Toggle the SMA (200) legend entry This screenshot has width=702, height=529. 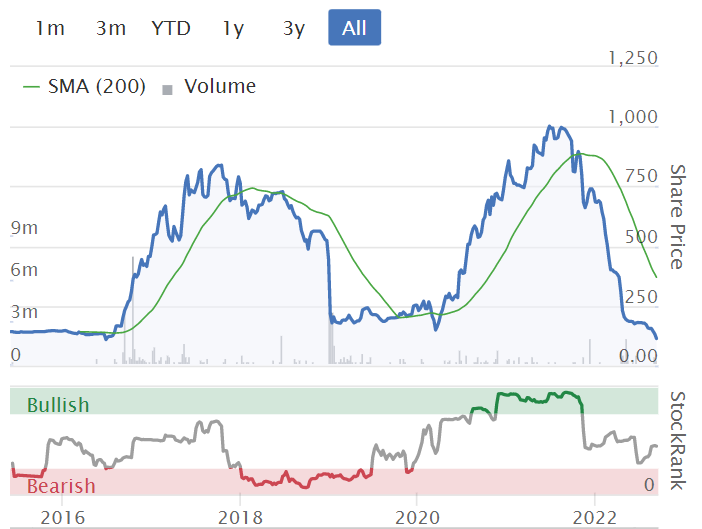[85, 86]
